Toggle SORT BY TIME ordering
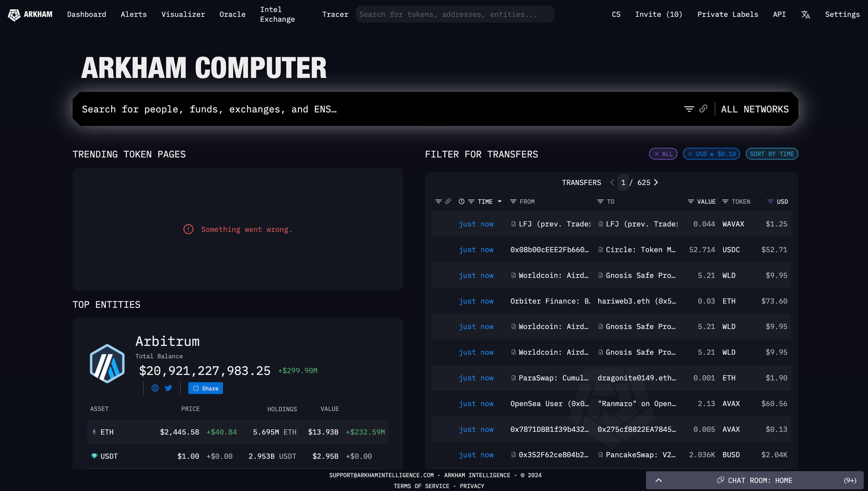Screen dimensions: 868x491 coord(771,154)
